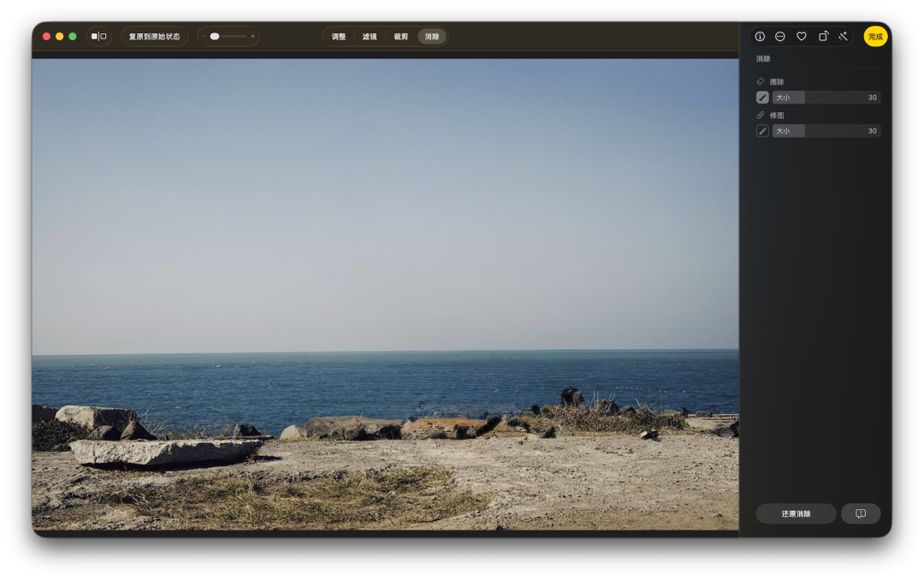Open the more options ellipsis menu

(x=780, y=37)
